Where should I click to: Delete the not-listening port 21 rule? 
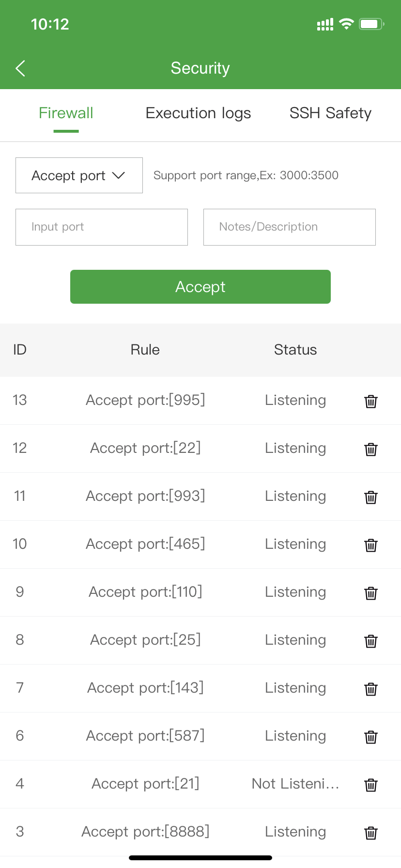click(370, 785)
